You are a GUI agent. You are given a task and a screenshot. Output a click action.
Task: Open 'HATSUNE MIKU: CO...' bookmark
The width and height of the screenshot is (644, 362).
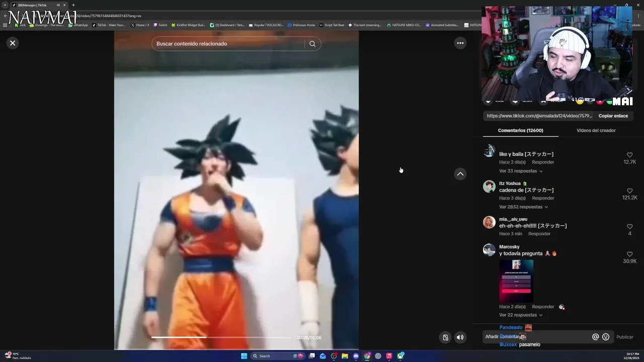pos(404,25)
